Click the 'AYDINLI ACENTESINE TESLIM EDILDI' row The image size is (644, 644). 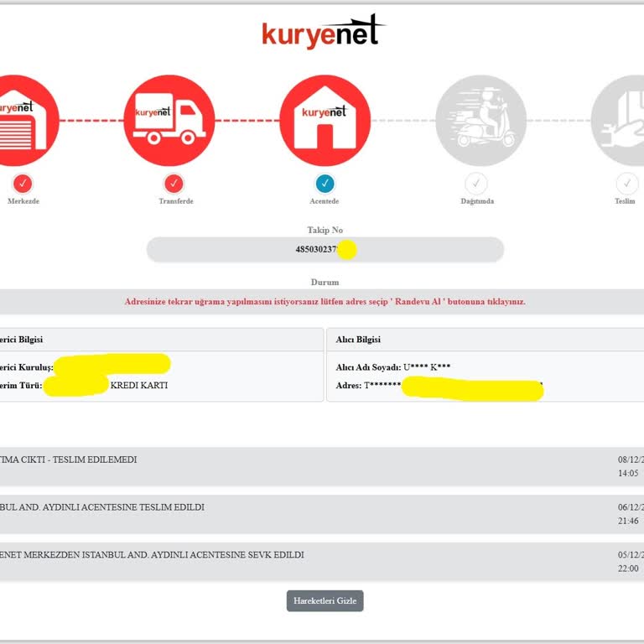pyautogui.click(x=322, y=514)
